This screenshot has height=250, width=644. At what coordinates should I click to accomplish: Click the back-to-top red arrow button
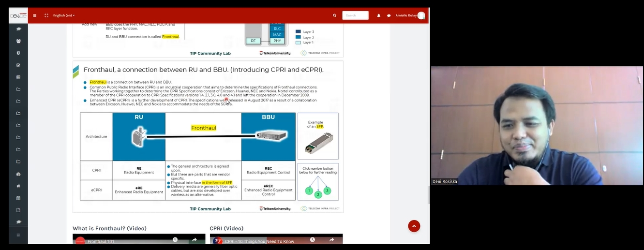(414, 226)
